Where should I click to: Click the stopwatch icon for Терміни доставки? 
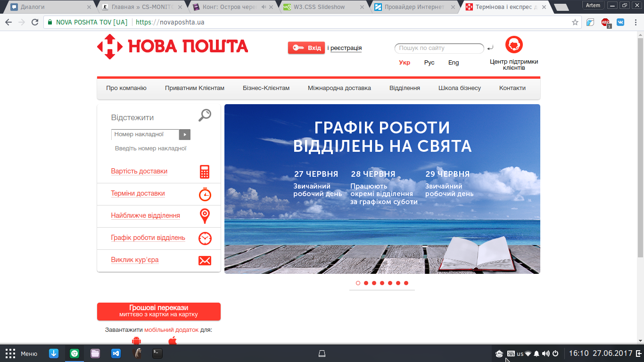205,194
